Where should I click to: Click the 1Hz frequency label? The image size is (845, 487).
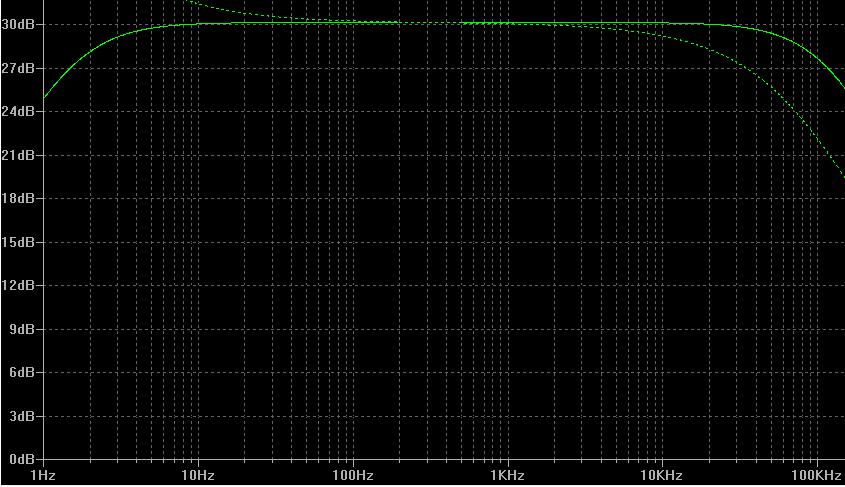click(43, 475)
